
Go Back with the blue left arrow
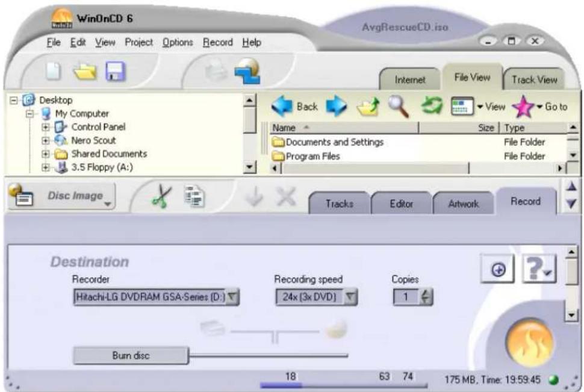coord(282,106)
